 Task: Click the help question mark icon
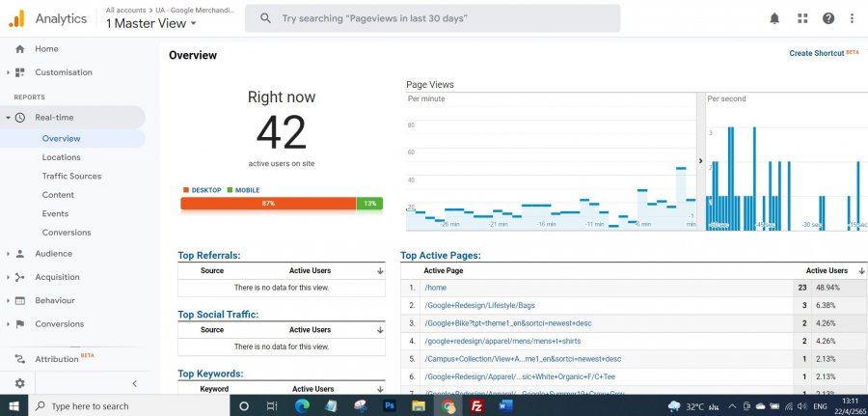tap(827, 18)
